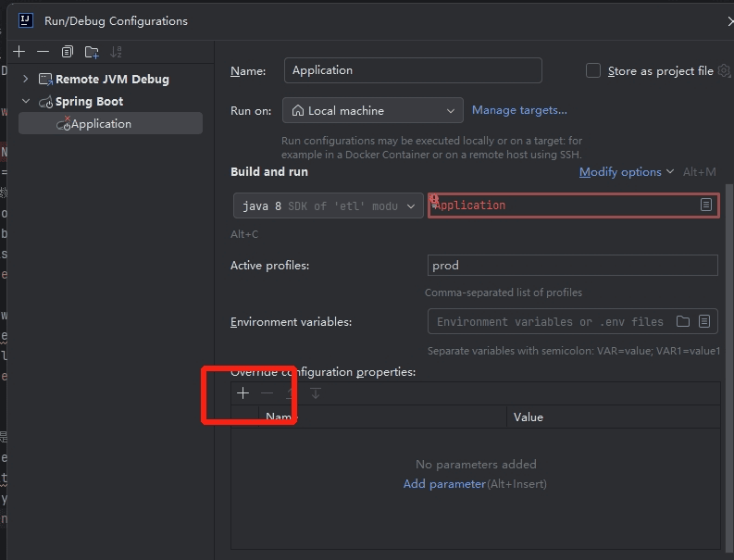Enable Store as project file checkbox
The height and width of the screenshot is (560, 734).
click(593, 71)
